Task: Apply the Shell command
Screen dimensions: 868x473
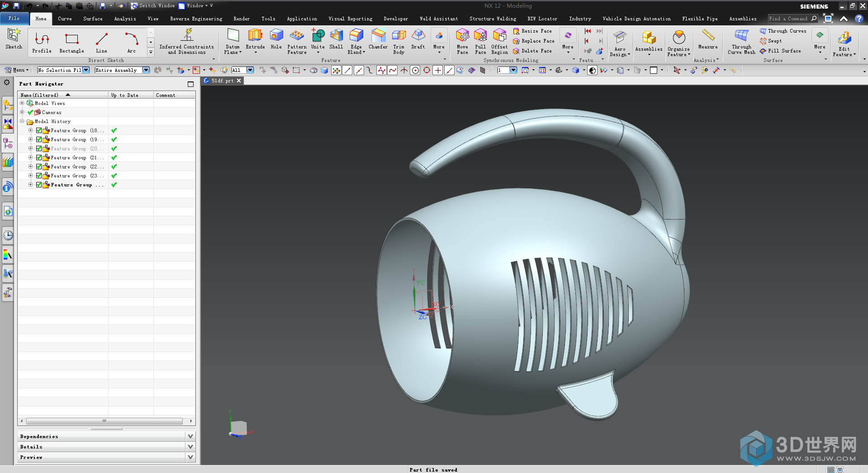Action: point(336,39)
